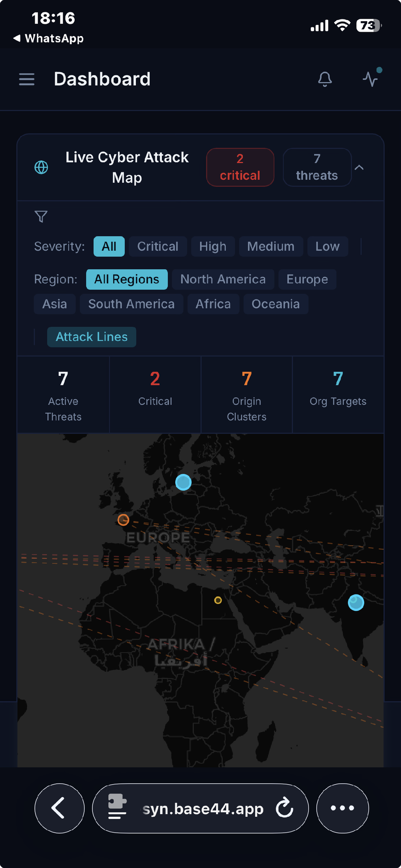Click the 2 critical badge
Image resolution: width=401 pixels, height=868 pixels.
coord(240,167)
